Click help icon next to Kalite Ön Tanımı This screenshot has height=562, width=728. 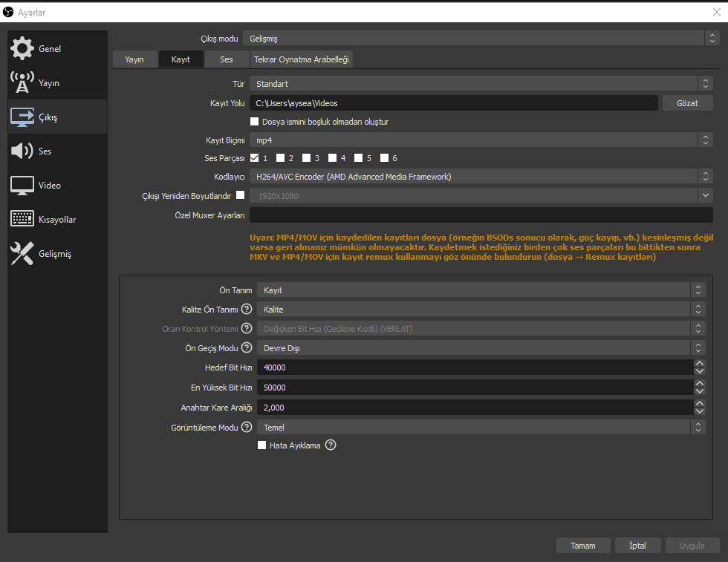click(x=247, y=309)
